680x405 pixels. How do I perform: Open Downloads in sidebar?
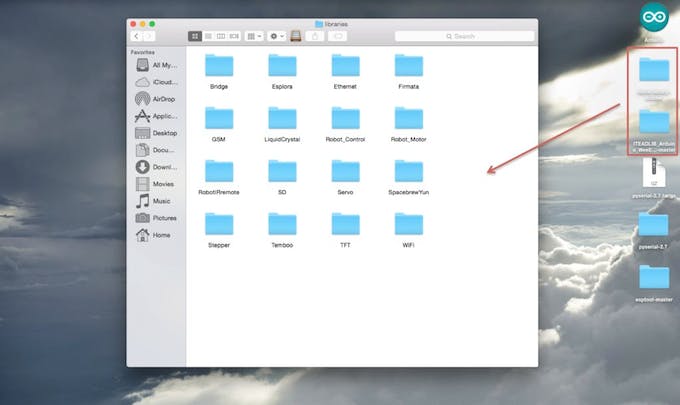156,167
